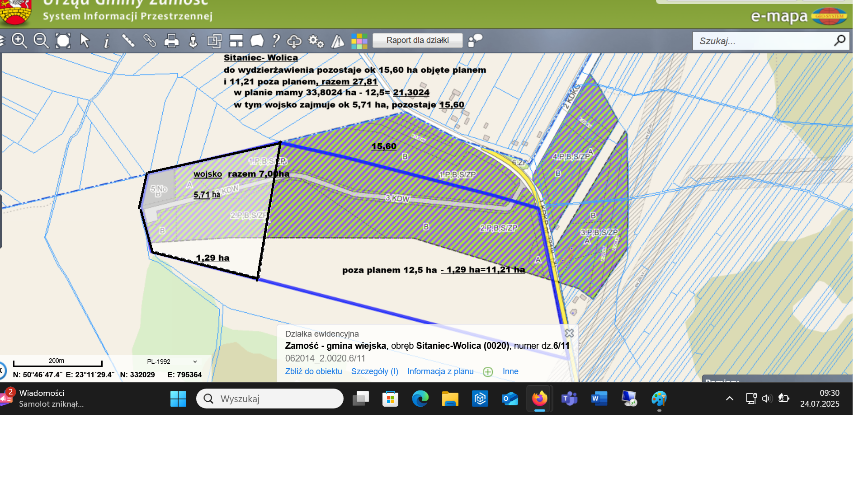
Task: Select the ruler measure tool
Action: pyautogui.click(x=128, y=41)
